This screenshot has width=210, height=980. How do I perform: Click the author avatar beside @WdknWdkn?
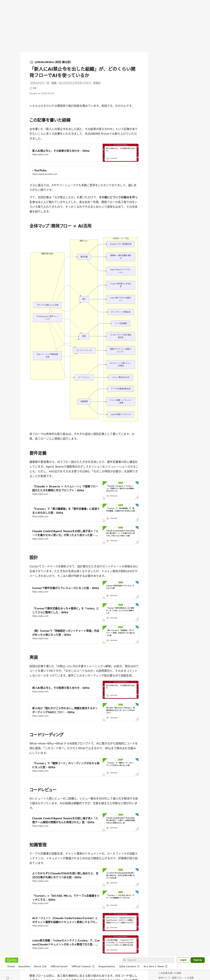pos(31,62)
